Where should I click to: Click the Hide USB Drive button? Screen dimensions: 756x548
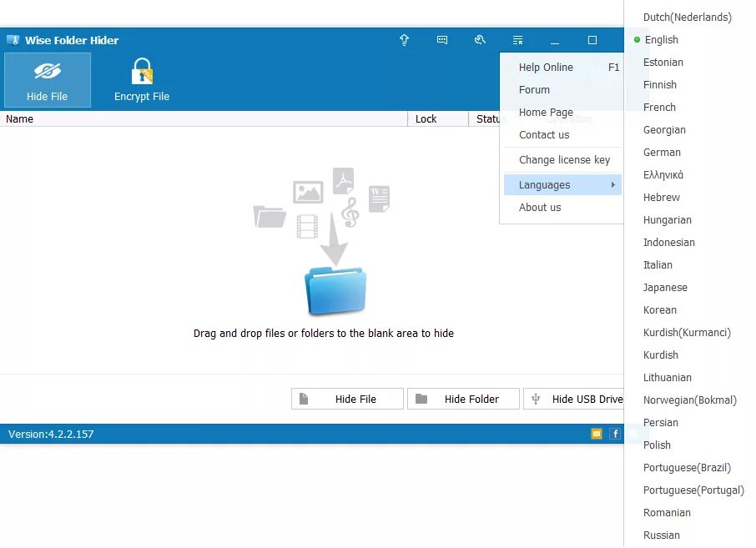574,399
